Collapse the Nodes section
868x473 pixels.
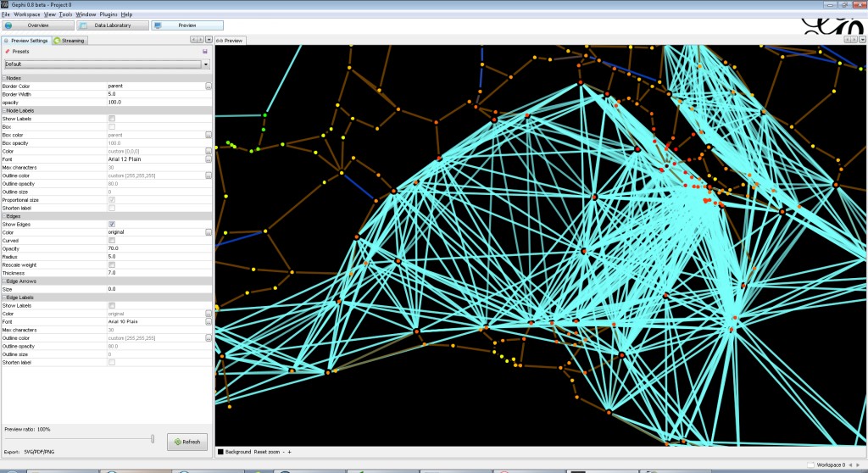[4, 78]
